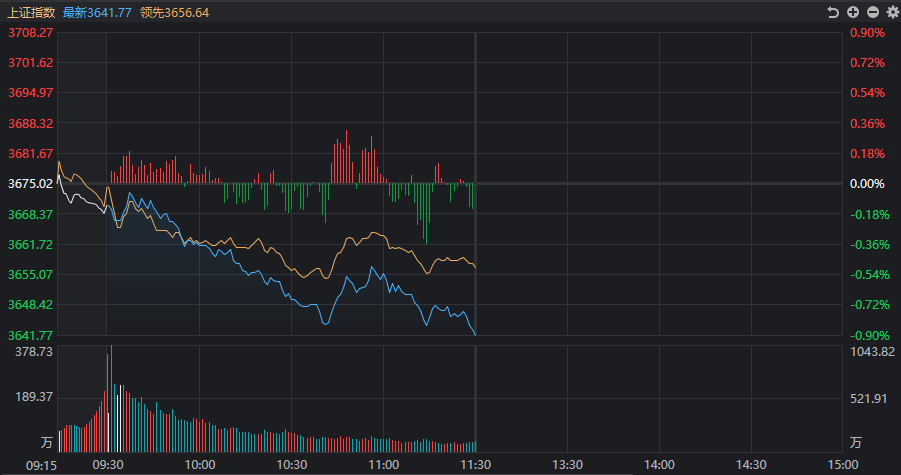This screenshot has width=901, height=475.
Task: Open chart settings via gear icon
Action: pyautogui.click(x=892, y=12)
